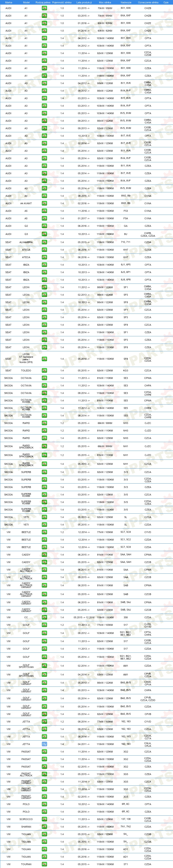Click the fuel icon in the AUDI Q2 row

click(44, 226)
